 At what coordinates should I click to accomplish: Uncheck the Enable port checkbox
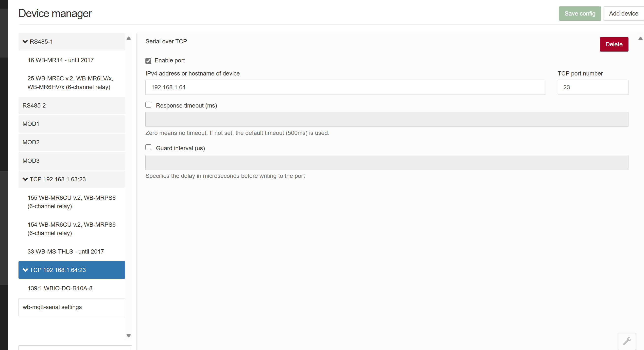point(148,61)
